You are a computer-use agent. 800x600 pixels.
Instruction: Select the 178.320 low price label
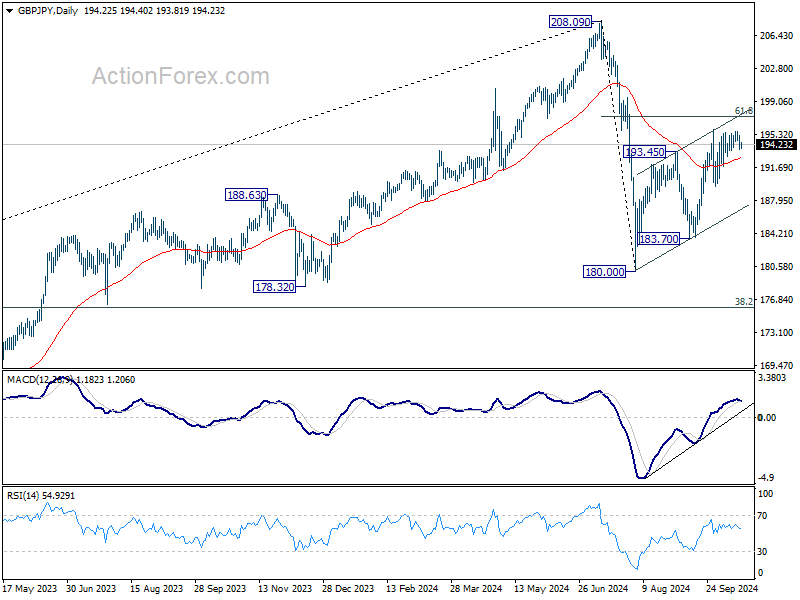pos(274,287)
